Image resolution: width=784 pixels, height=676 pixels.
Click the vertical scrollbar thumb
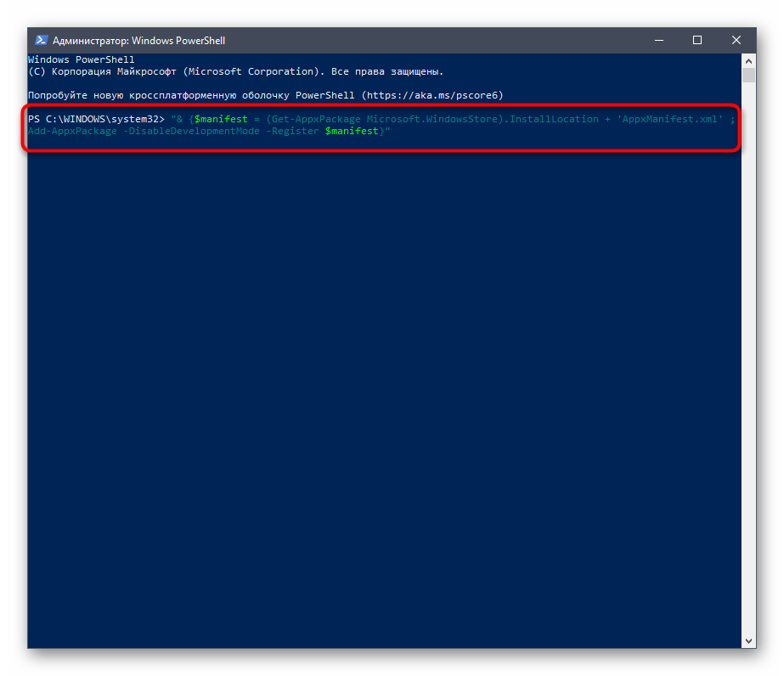pos(748,75)
